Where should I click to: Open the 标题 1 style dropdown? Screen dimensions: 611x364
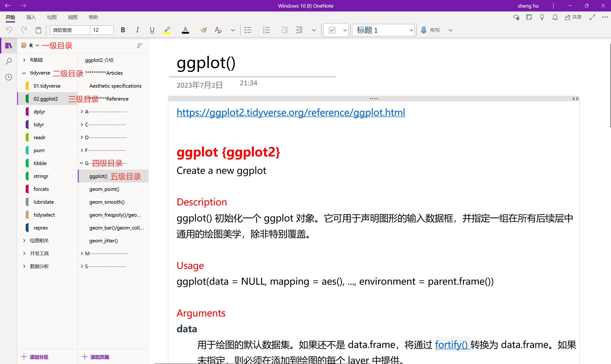pos(411,30)
